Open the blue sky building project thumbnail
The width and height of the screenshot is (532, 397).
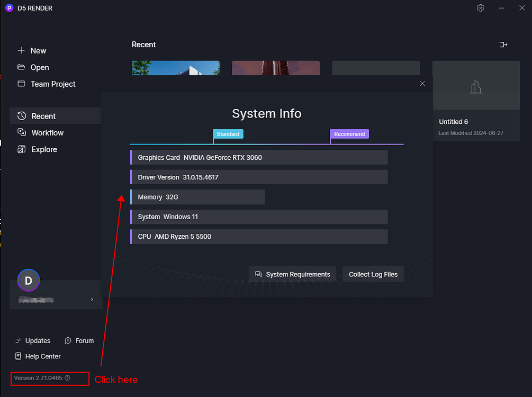(175, 68)
